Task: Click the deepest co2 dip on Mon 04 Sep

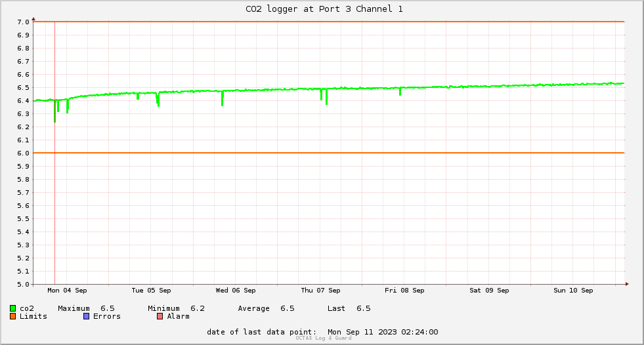Action: point(54,112)
